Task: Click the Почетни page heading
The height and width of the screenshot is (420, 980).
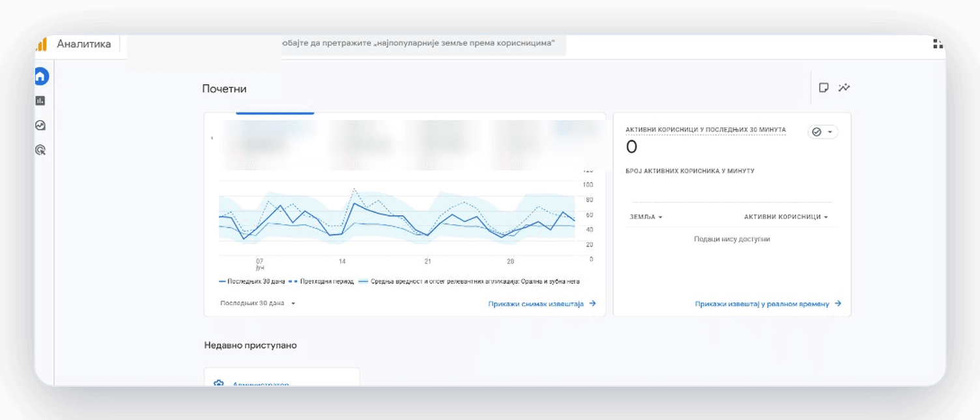Action: click(x=224, y=89)
